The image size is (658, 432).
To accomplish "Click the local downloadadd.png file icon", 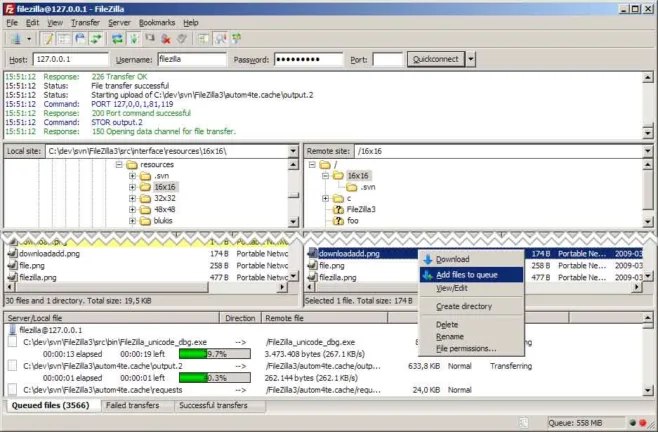I will pos(13,254).
